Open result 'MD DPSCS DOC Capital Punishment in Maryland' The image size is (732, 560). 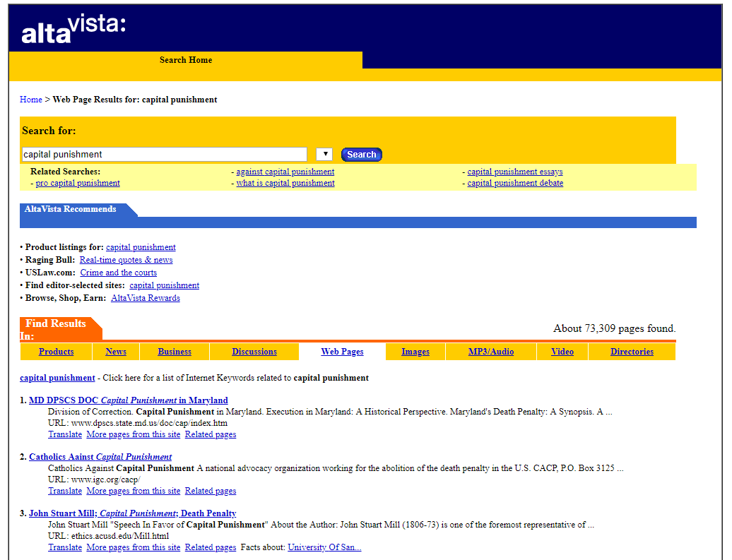point(129,400)
